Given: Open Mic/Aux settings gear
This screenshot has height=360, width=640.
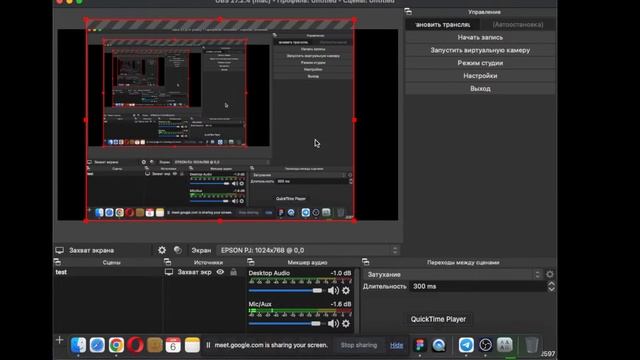Looking at the screenshot, I should click(x=346, y=323).
